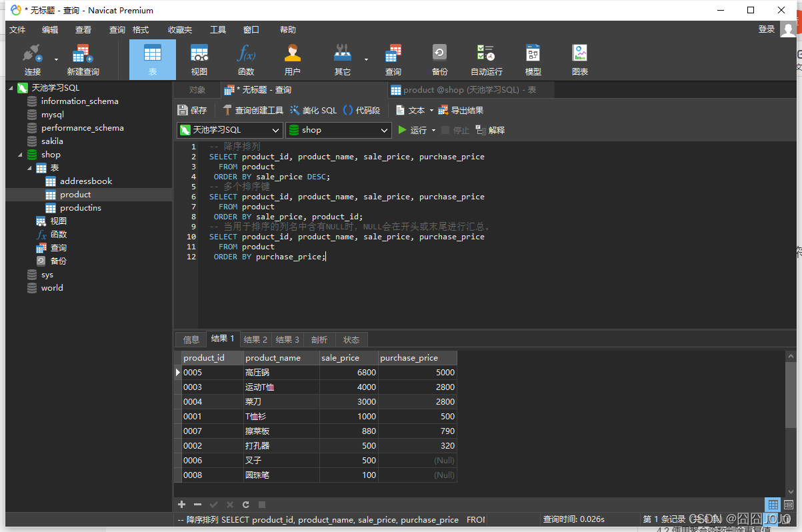Select the 高压锅 cell in results
The height and width of the screenshot is (532, 802).
click(x=282, y=373)
